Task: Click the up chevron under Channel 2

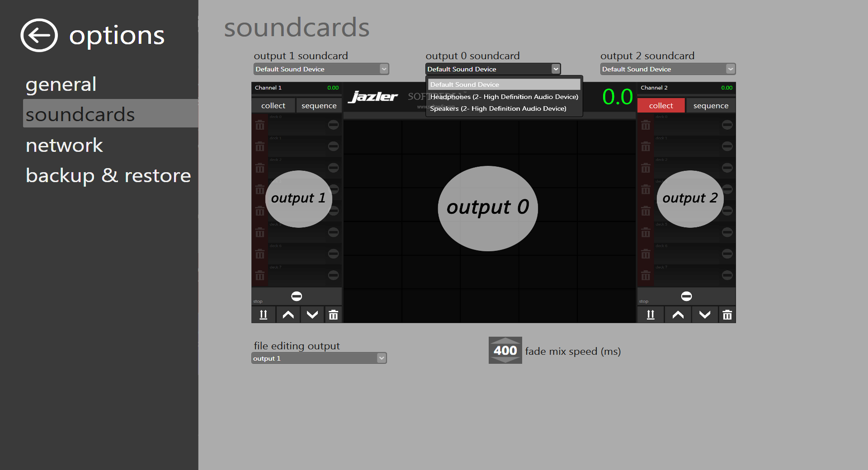Action: point(678,315)
